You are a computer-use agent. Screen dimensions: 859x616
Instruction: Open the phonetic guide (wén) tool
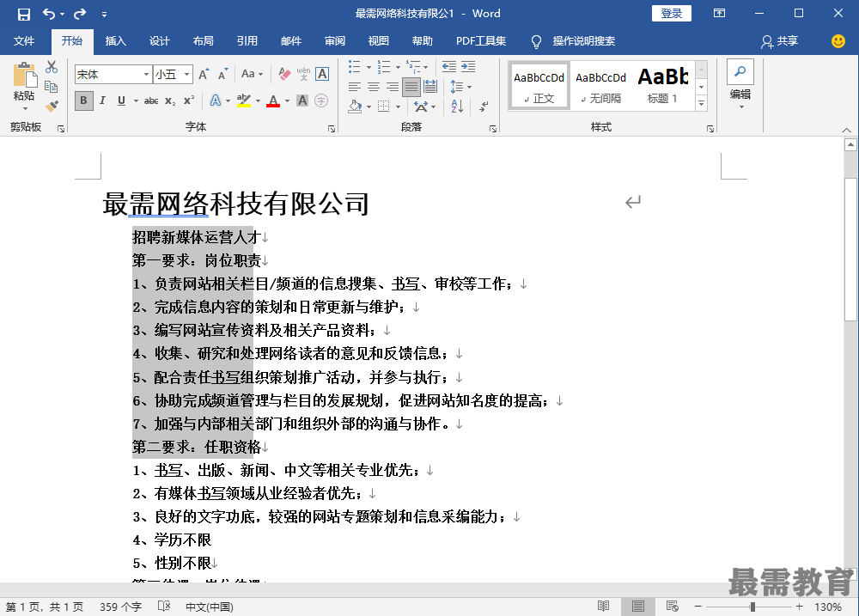click(x=303, y=74)
